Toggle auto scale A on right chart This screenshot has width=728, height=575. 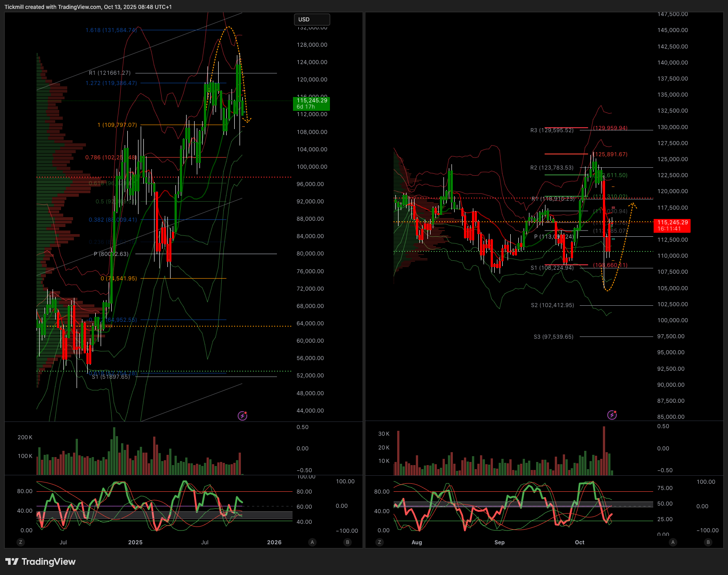tap(673, 542)
